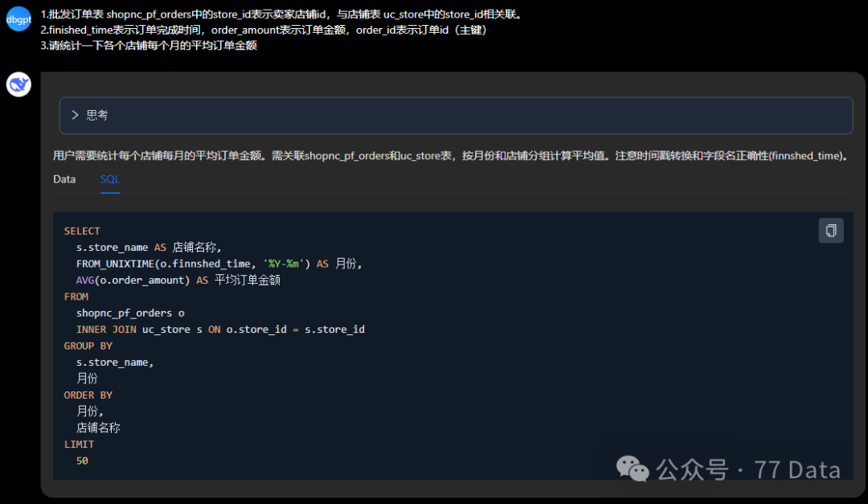Click the GROUP BY keyword
The height and width of the screenshot is (504, 868).
tap(88, 346)
